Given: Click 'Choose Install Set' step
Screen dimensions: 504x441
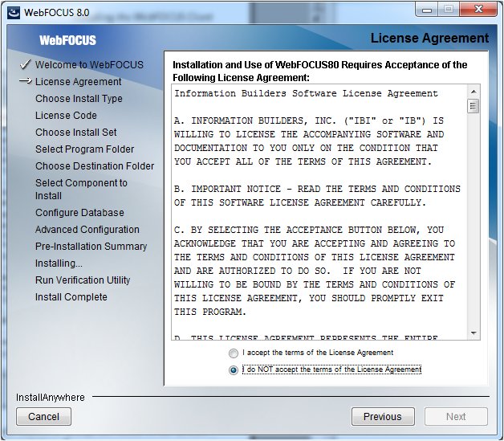Looking at the screenshot, I should 76,133.
